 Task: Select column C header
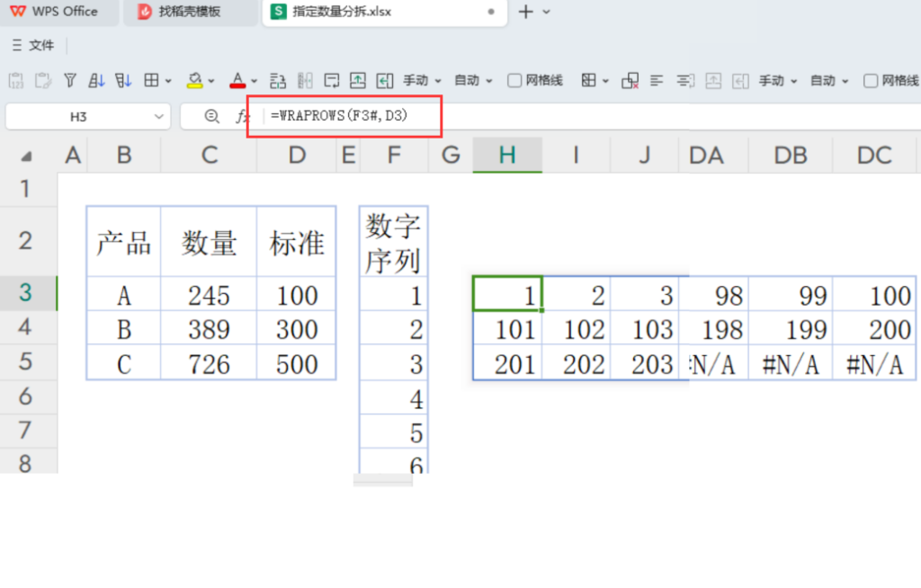click(x=209, y=155)
